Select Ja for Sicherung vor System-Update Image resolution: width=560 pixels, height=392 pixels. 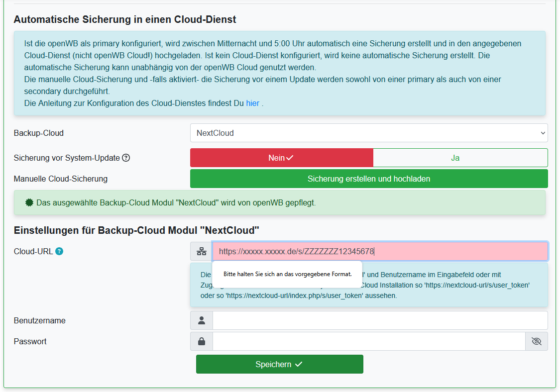[455, 157]
